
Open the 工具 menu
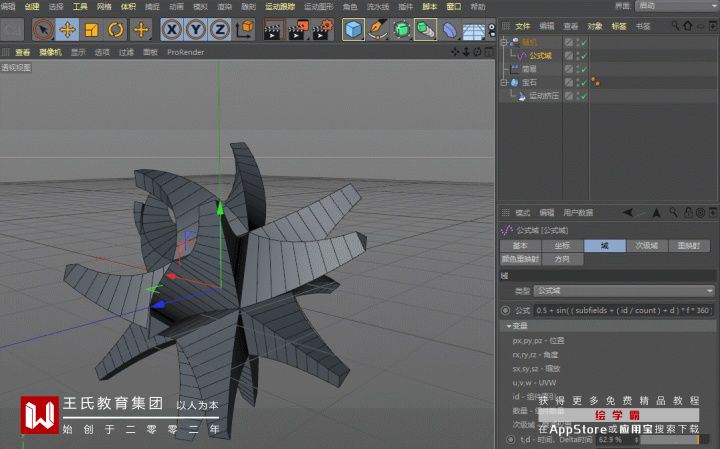(x=80, y=6)
